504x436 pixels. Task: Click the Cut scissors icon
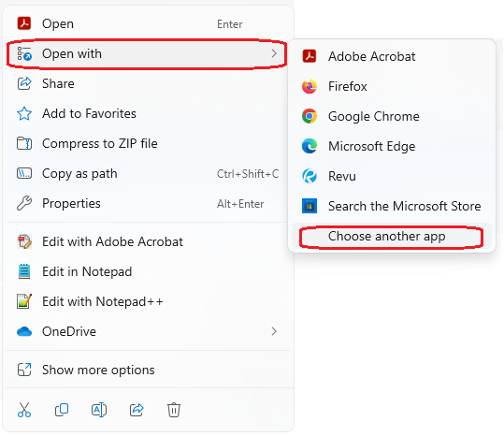click(x=24, y=410)
